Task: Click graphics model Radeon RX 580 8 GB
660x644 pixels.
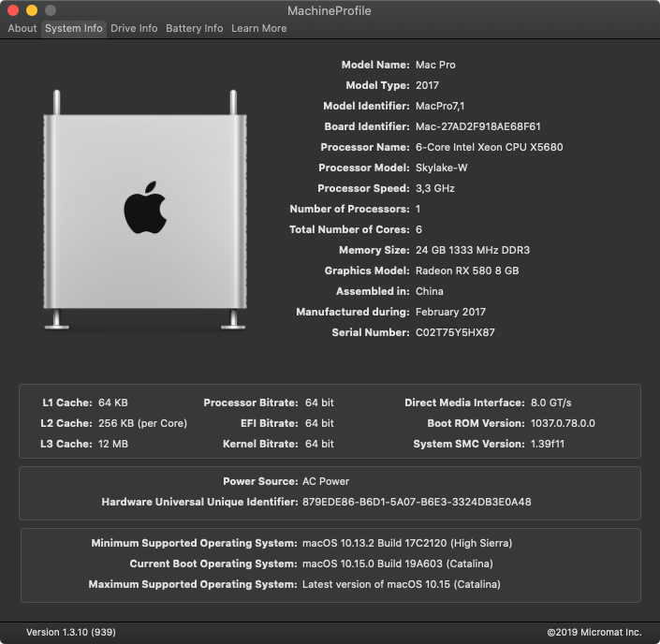Action: pos(467,271)
